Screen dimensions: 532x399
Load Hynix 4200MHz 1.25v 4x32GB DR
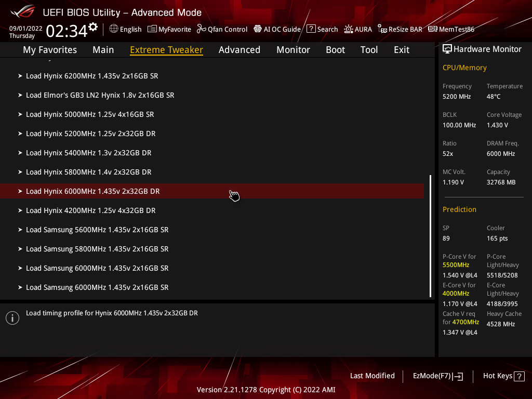pos(212,211)
